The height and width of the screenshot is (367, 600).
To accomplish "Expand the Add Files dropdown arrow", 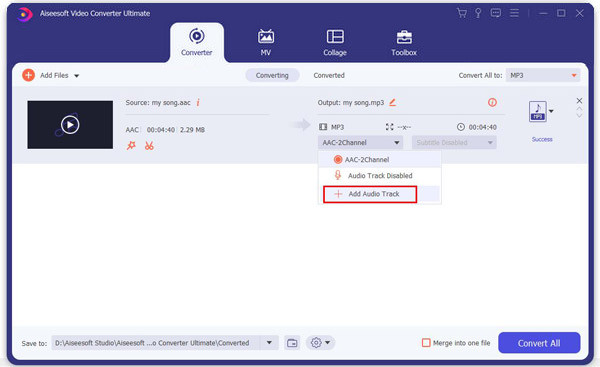I will (x=77, y=76).
